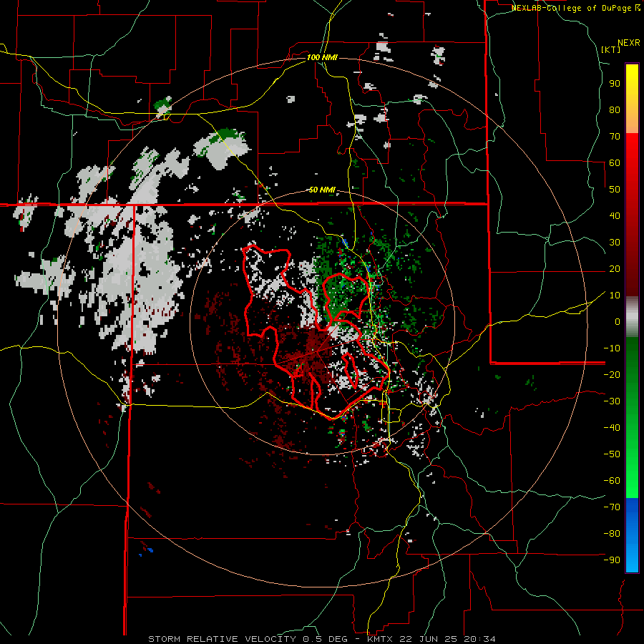The image size is (644, 644).
Task: Click the 10 value on the velocity scale
Action: click(x=615, y=296)
